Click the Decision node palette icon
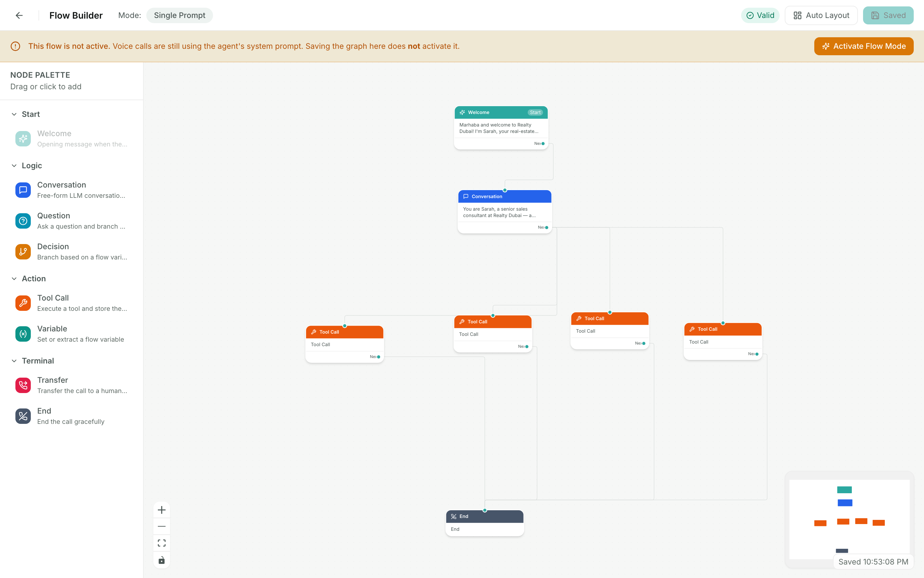Screen dimensions: 924x578 (23, 251)
